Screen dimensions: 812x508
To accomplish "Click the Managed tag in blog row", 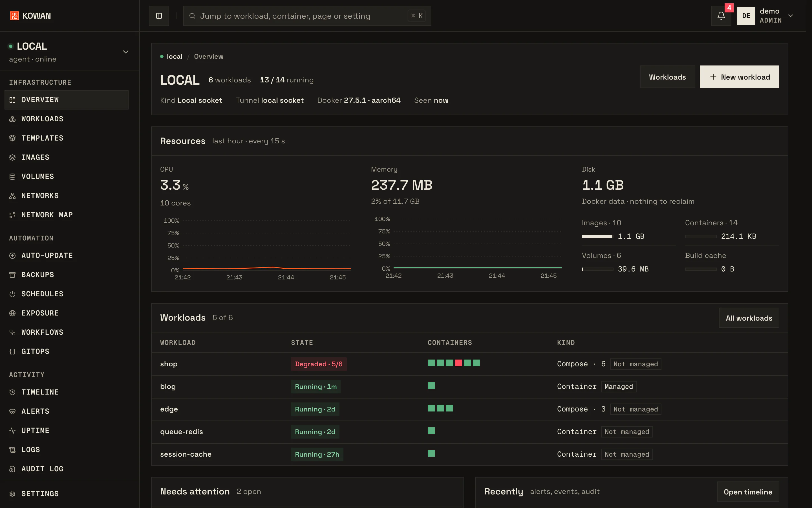I will tap(618, 386).
